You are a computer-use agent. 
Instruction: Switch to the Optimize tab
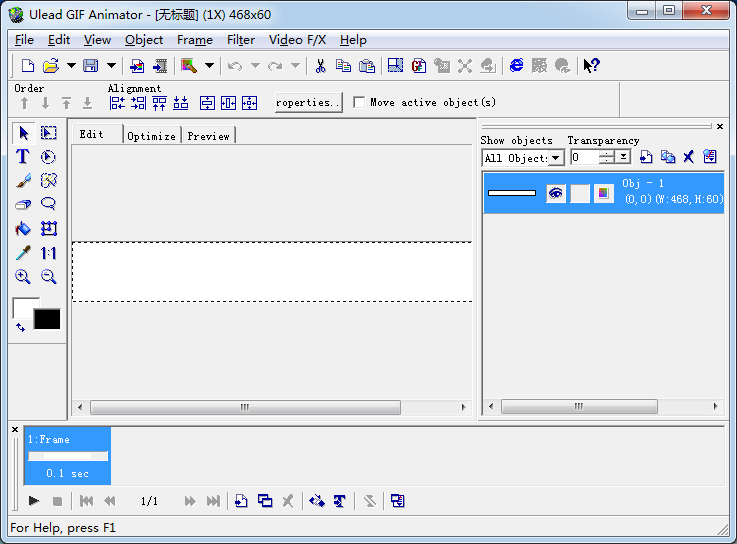152,136
